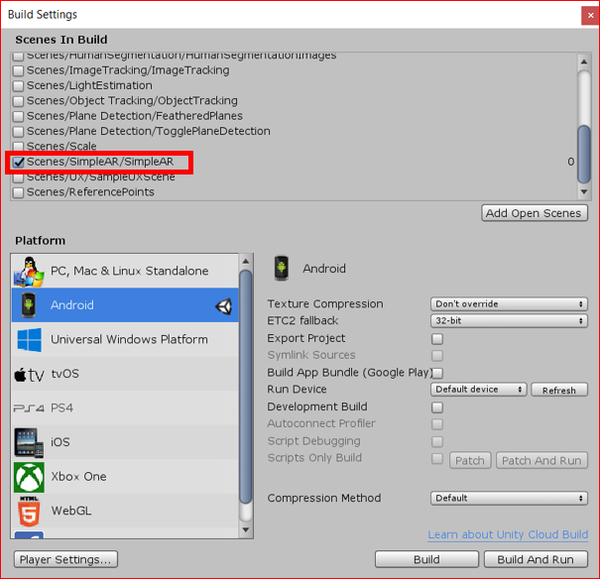Enable Scenes/ImageTracking/ImageTracking checkbox
The width and height of the screenshot is (600, 579).
click(18, 71)
